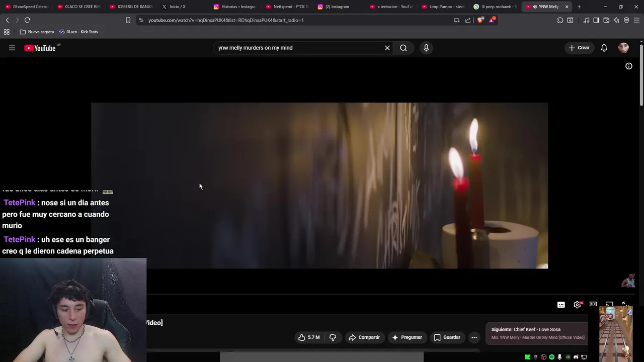Viewport: 644px width, 362px height.
Task: Close the YNW Melly tab
Action: 567,7
